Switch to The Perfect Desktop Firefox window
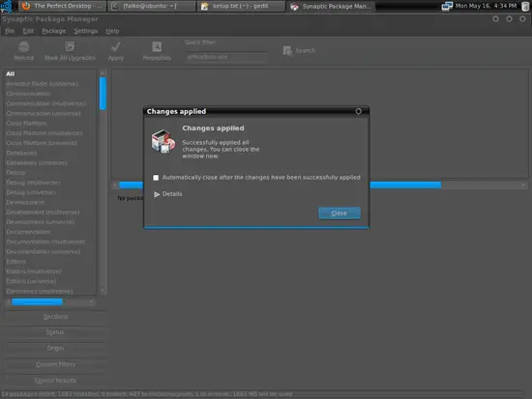The height and width of the screenshot is (399, 532). point(62,6)
